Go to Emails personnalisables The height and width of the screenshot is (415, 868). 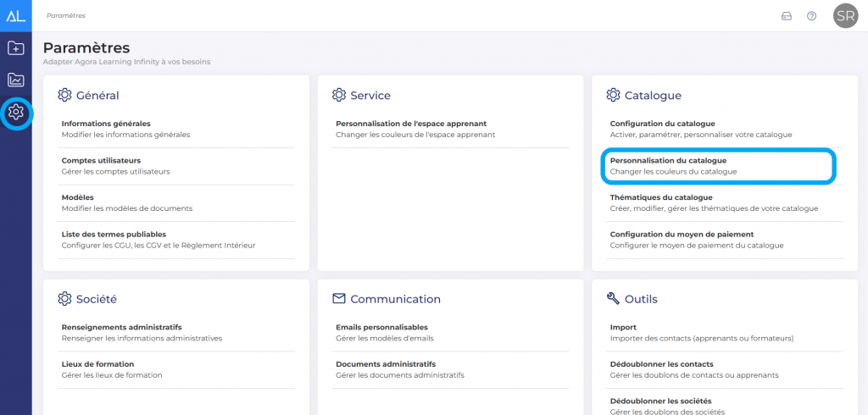click(x=381, y=327)
